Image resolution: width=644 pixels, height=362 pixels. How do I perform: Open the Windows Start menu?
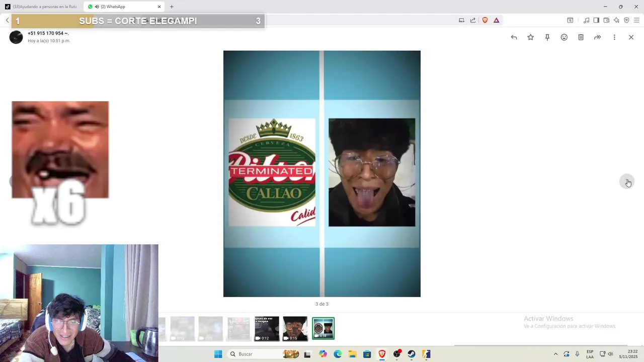(x=218, y=354)
